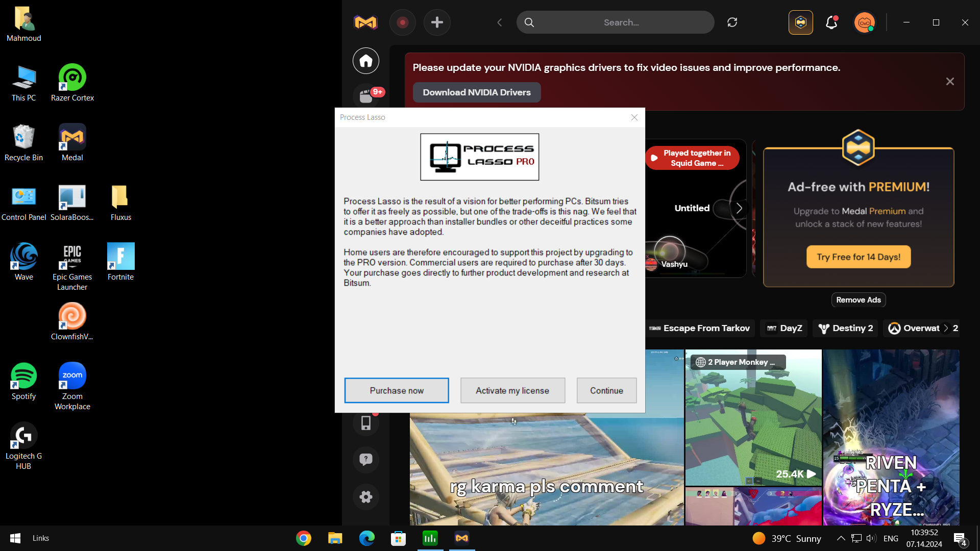Screen dimensions: 980x551
Task: Switch to Process Lasso on the taskbar
Action: coord(430,538)
